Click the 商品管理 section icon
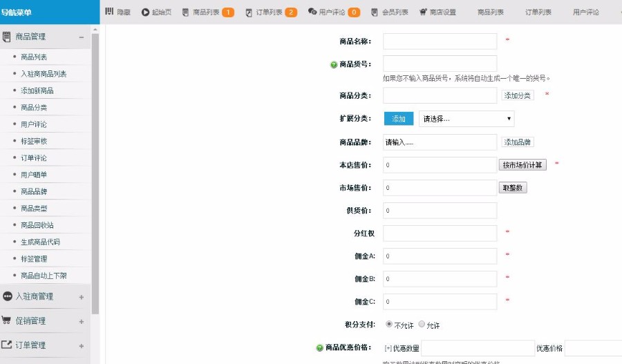Screen dimensions: 622x364 (x=6, y=37)
